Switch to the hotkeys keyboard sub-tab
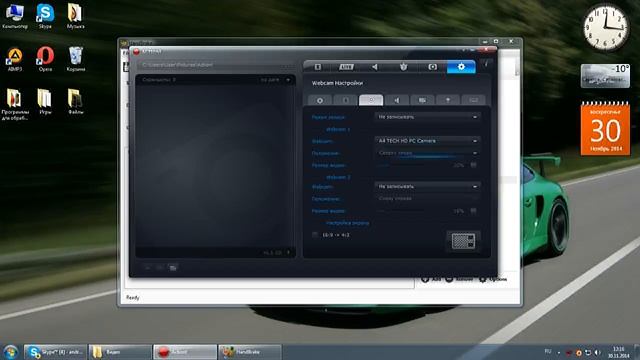Screen dimensions: 640x360 pos(473,100)
